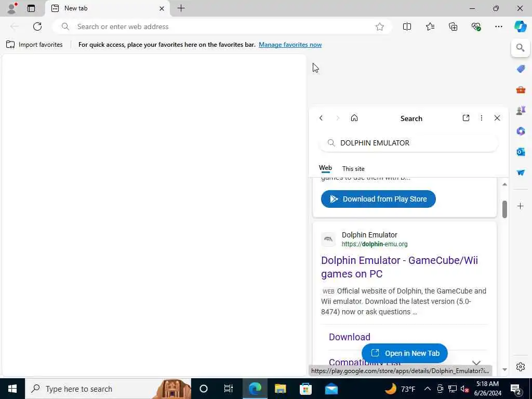This screenshot has width=532, height=399.
Task: Open Microsoft Store from the taskbar
Action: pos(305,389)
